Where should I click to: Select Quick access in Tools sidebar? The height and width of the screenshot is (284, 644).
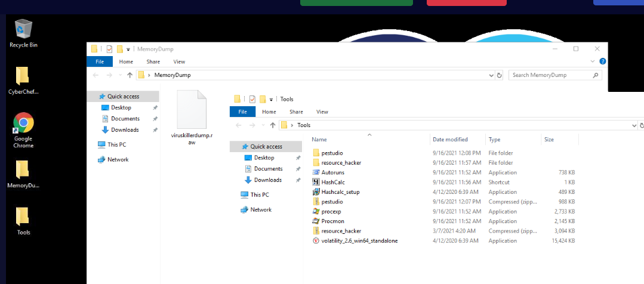pyautogui.click(x=266, y=147)
